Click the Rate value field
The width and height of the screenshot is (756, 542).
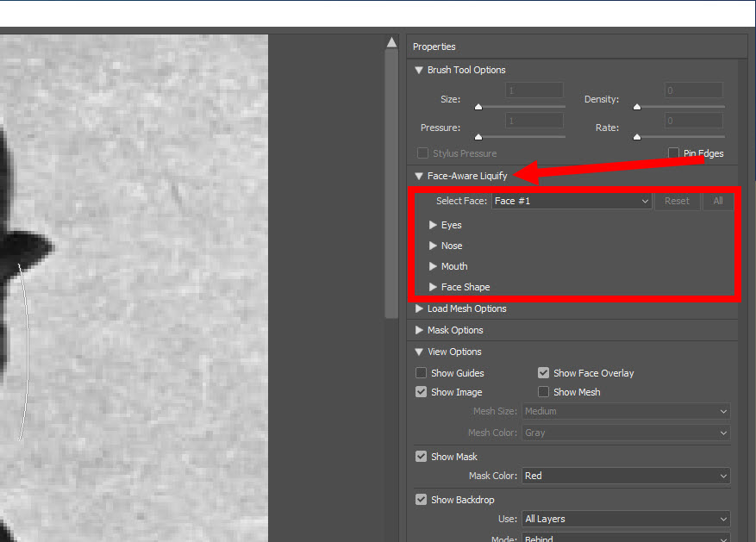[x=693, y=121]
